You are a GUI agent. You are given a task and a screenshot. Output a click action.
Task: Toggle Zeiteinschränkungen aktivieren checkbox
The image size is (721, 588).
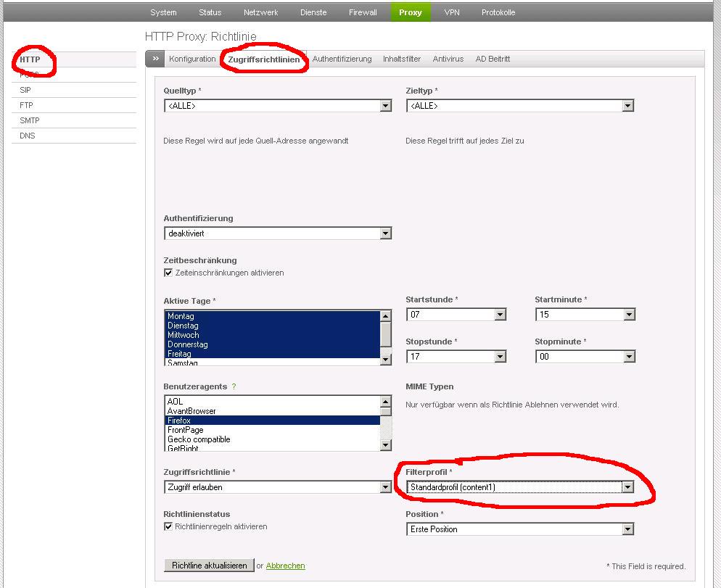click(168, 273)
